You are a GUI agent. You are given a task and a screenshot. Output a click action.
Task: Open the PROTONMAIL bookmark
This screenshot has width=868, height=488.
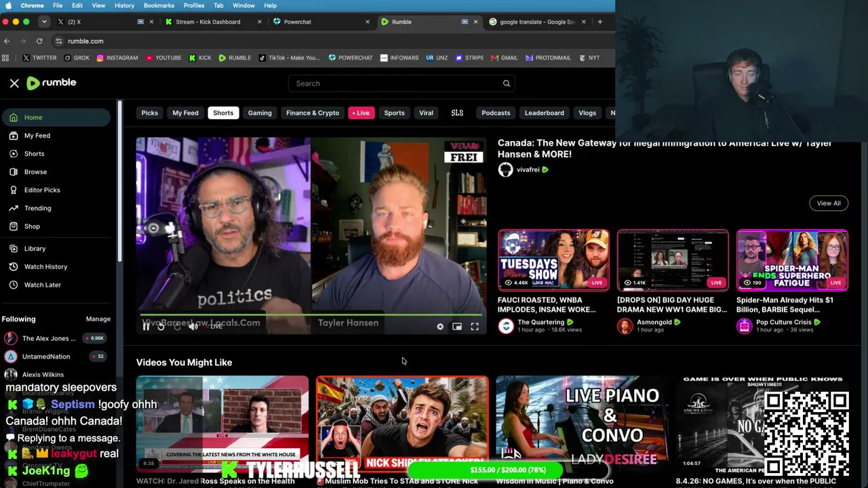[x=548, y=58]
